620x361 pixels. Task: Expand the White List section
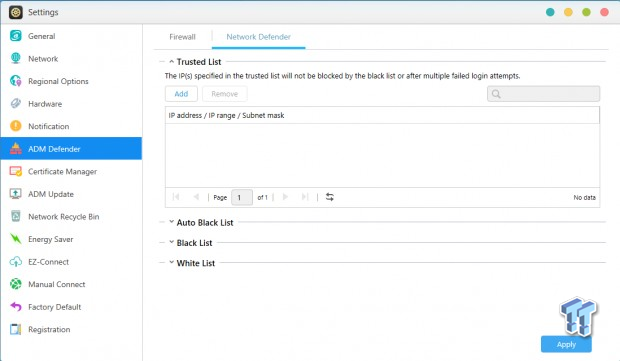(x=172, y=263)
